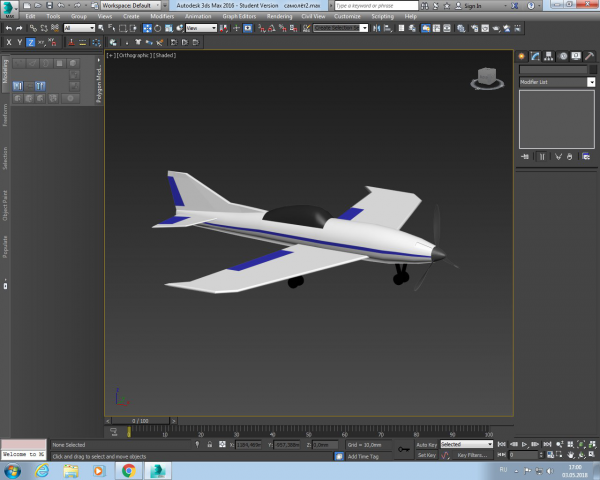Click the Key Filters button
The image size is (600, 480).
(x=472, y=455)
